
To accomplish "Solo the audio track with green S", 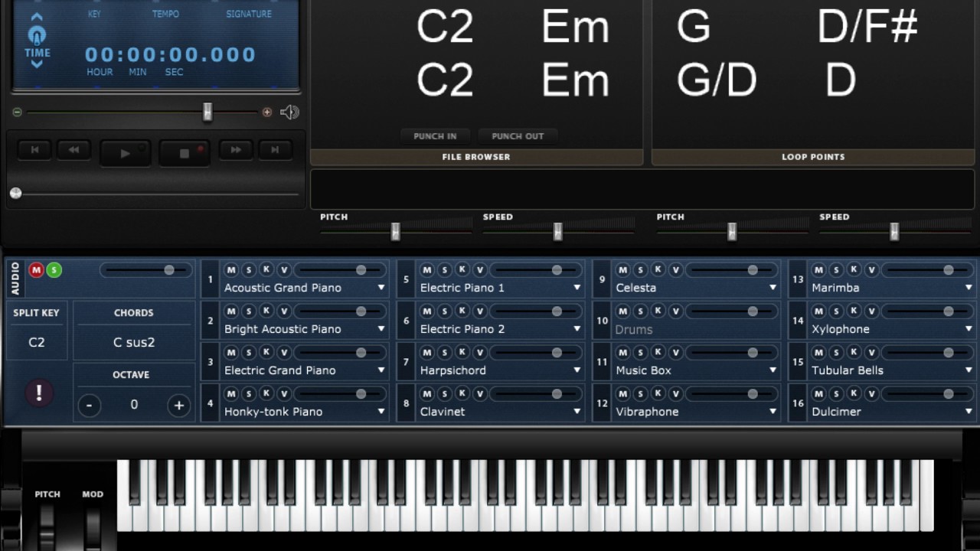I will click(x=54, y=270).
